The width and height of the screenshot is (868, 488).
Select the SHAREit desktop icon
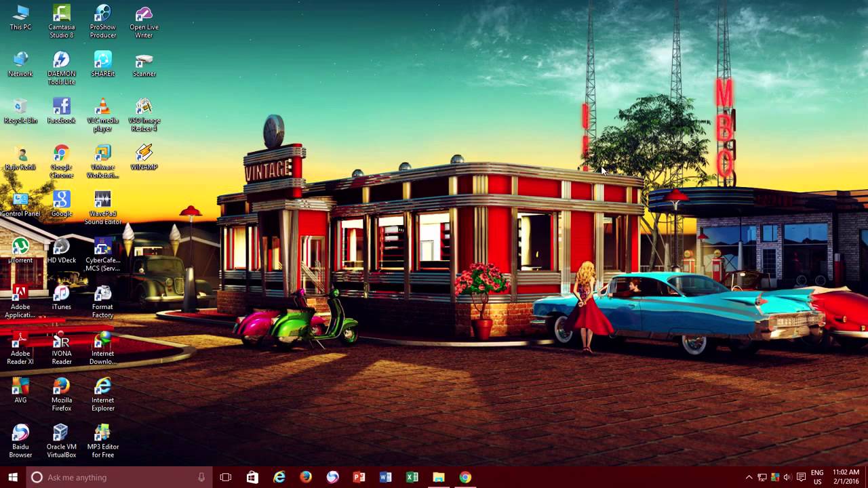(103, 64)
